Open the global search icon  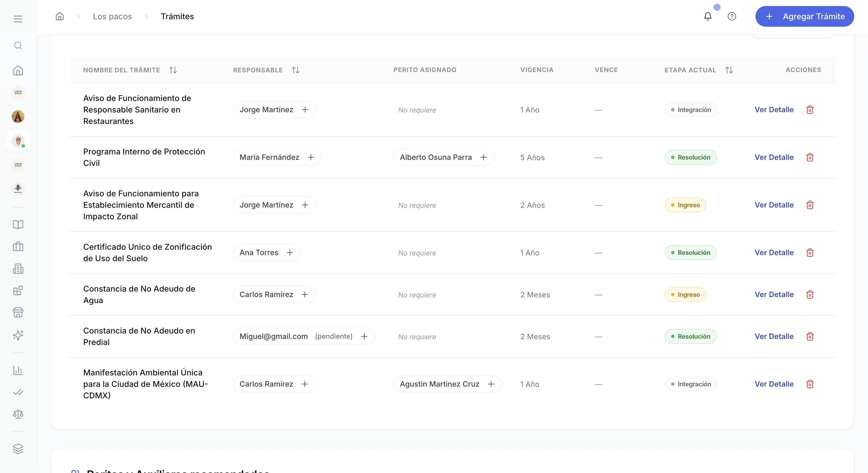pyautogui.click(x=18, y=45)
